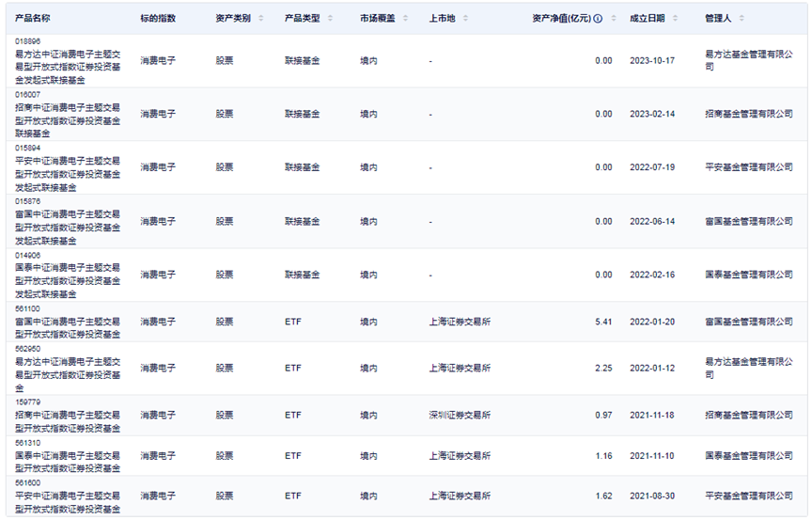The height and width of the screenshot is (520, 812).
Task: Click net asset value 5.41
Action: coord(603,323)
